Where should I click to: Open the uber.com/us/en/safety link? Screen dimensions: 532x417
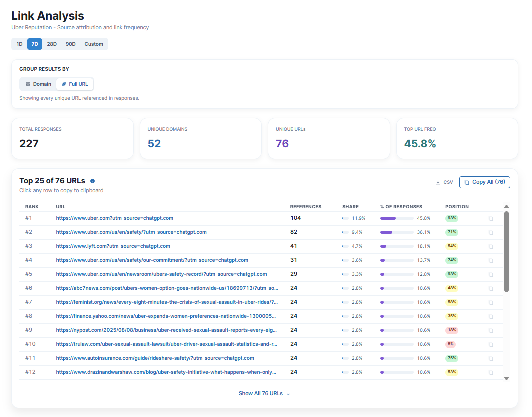pyautogui.click(x=131, y=232)
